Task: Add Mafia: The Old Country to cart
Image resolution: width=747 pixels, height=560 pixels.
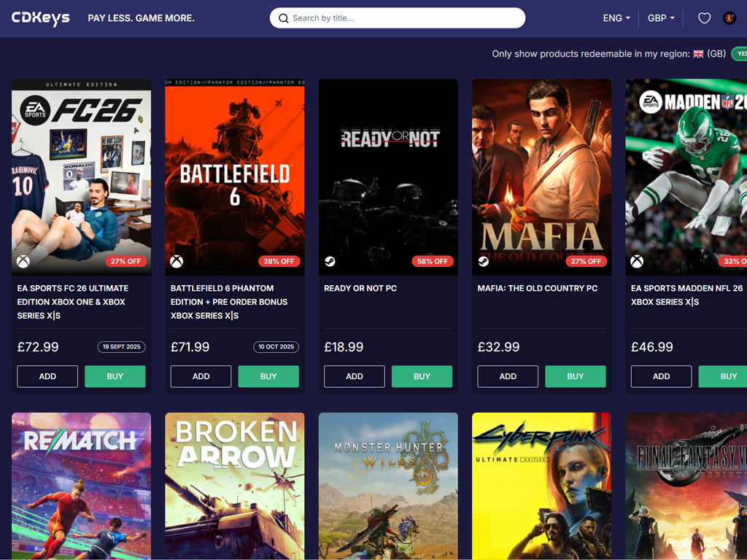Action: point(508,376)
